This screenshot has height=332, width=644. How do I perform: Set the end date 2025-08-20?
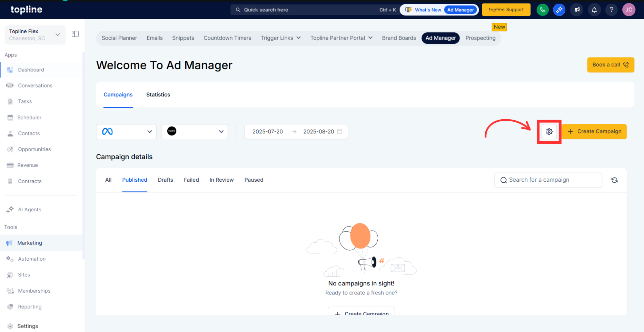[319, 131]
